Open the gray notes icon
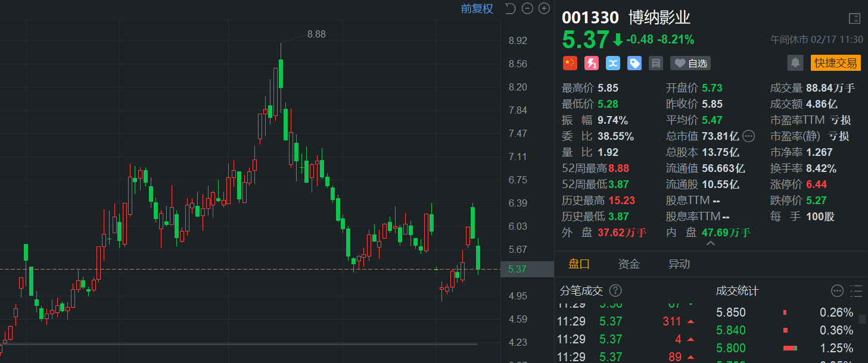 click(x=656, y=63)
